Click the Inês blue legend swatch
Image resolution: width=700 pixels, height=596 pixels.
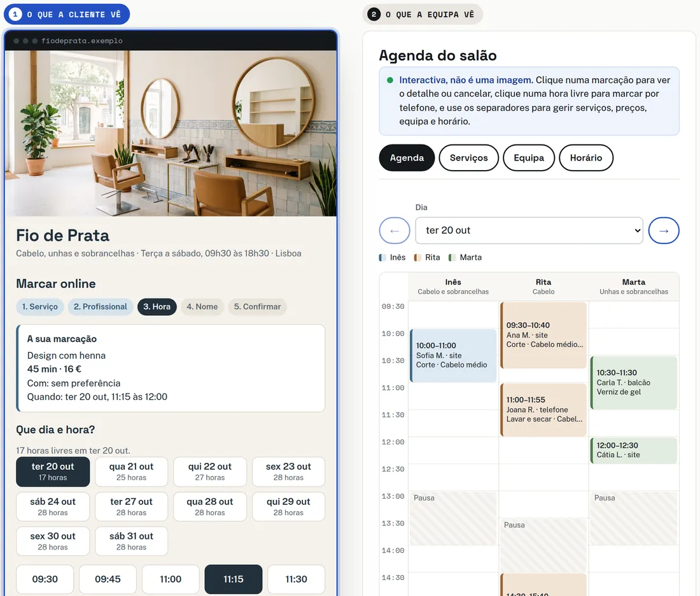tap(382, 257)
